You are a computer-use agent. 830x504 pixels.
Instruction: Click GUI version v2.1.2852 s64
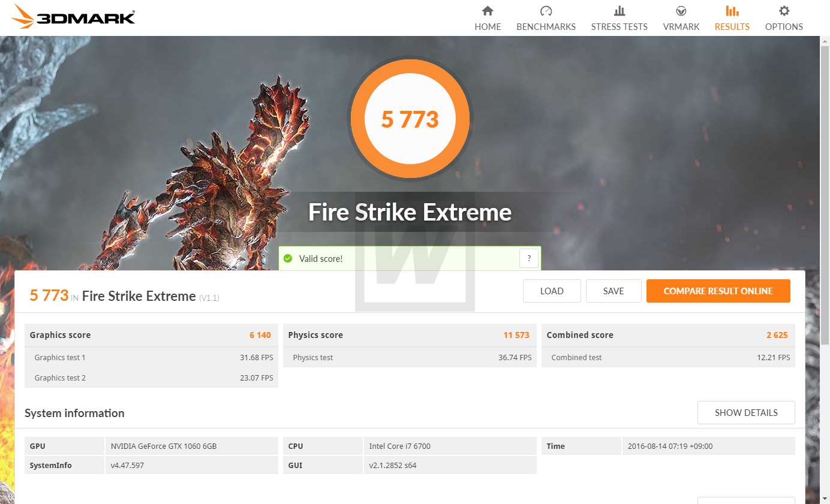[x=392, y=465]
